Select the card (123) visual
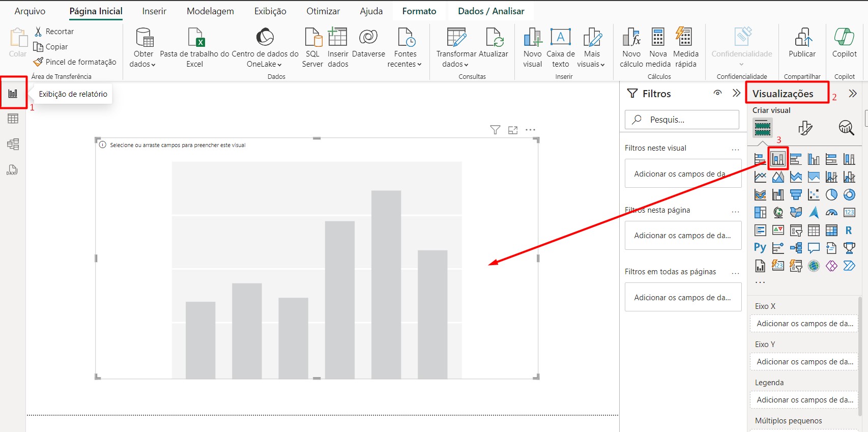Viewport: 868px width, 432px height. click(x=849, y=212)
